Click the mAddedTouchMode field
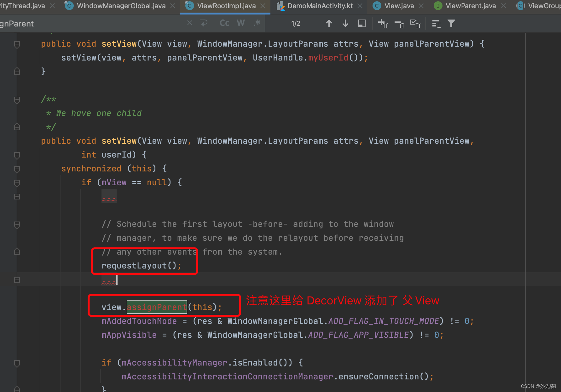Image resolution: width=561 pixels, height=392 pixels. tap(139, 321)
